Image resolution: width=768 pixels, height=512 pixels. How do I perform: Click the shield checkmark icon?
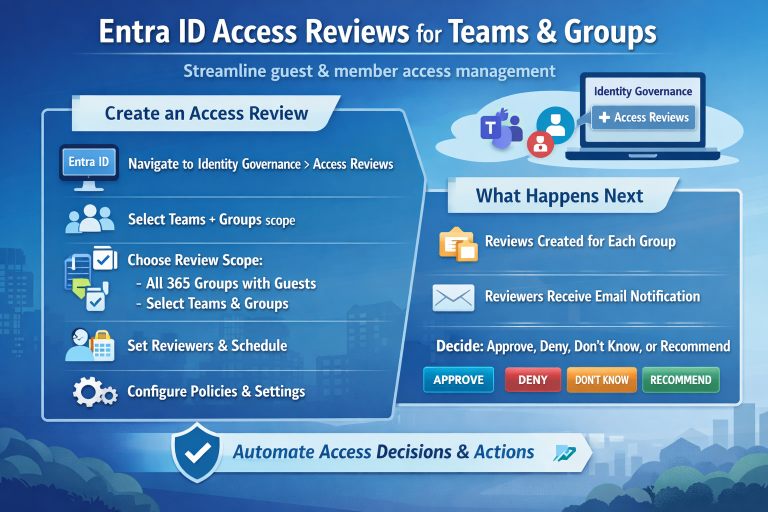tap(197, 452)
